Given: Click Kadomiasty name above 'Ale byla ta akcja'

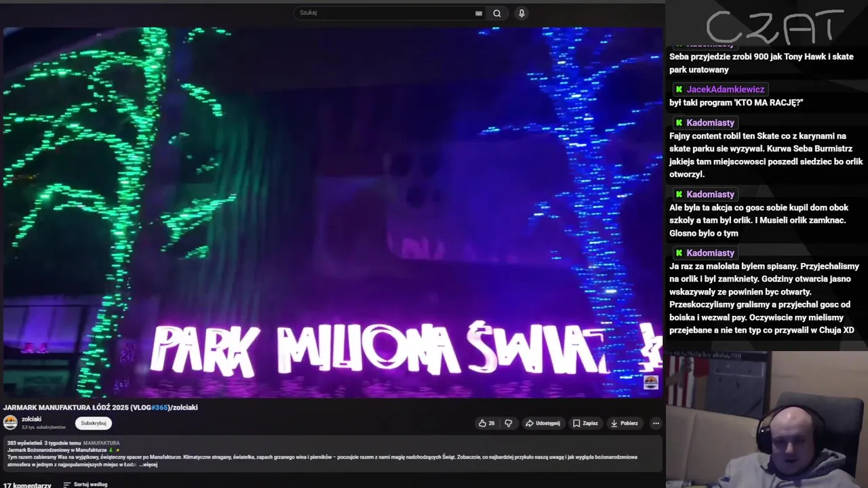Looking at the screenshot, I should pos(710,195).
